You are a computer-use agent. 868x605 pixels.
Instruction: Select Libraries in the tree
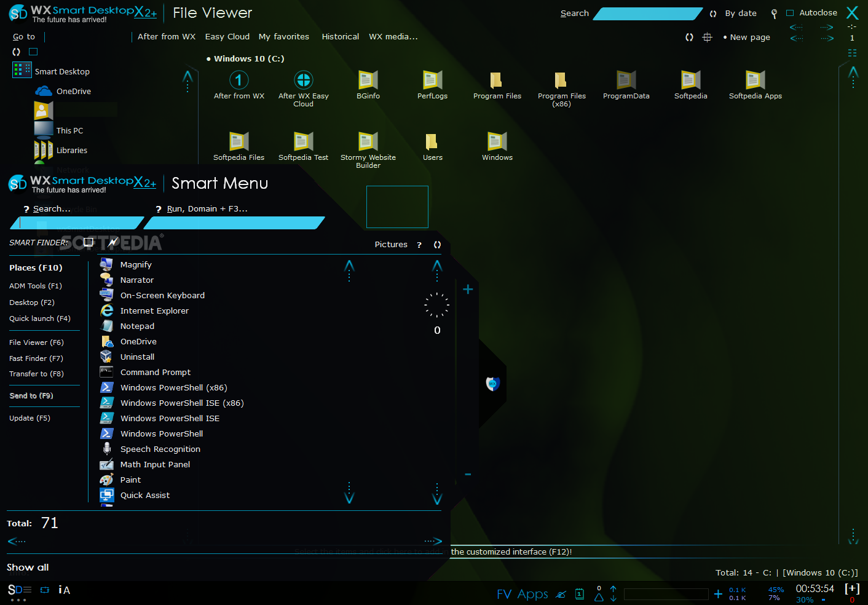pos(61,150)
